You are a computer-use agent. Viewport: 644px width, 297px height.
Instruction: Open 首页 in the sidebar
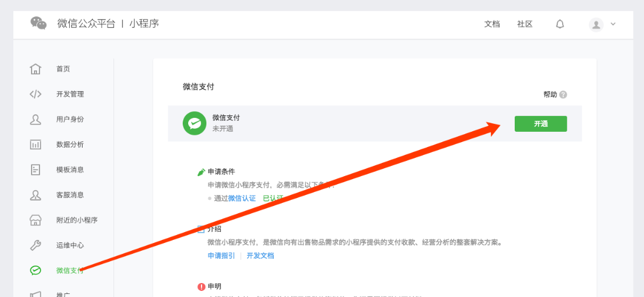click(x=63, y=69)
